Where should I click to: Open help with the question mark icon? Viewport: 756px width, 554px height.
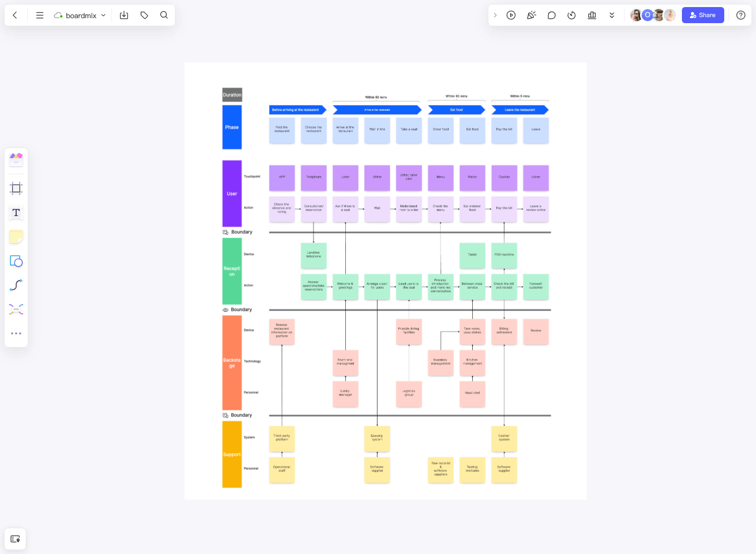[x=740, y=15]
